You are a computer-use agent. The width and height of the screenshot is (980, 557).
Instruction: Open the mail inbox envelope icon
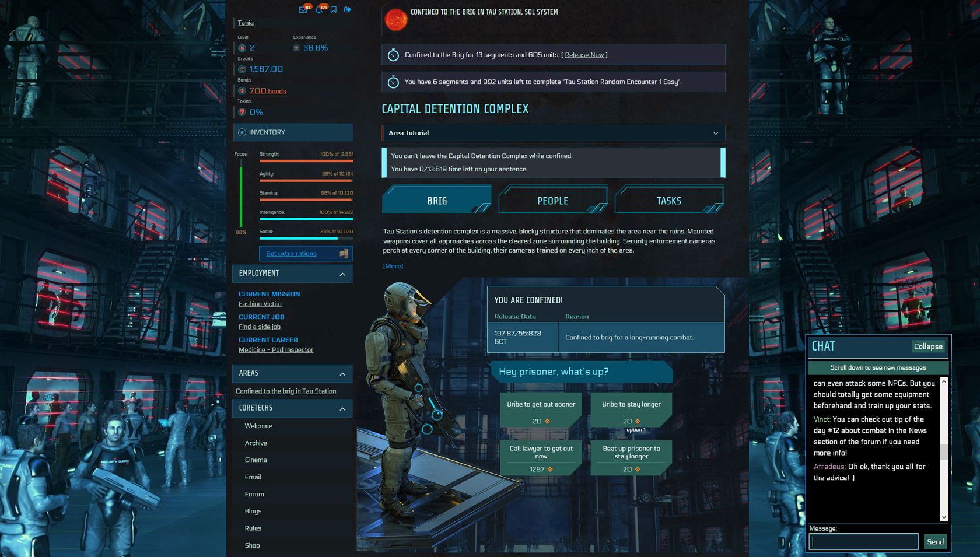[x=303, y=10]
